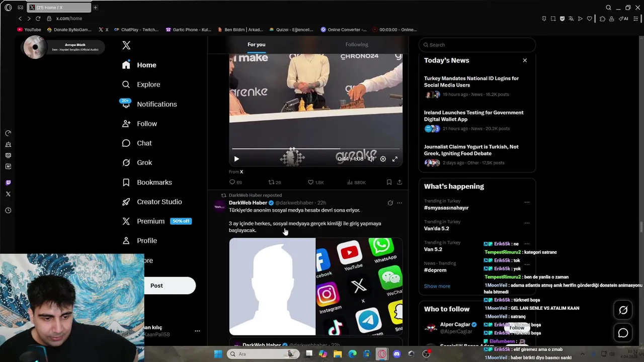This screenshot has width=644, height=362.
Task: Switch to the Following tab
Action: click(x=357, y=45)
